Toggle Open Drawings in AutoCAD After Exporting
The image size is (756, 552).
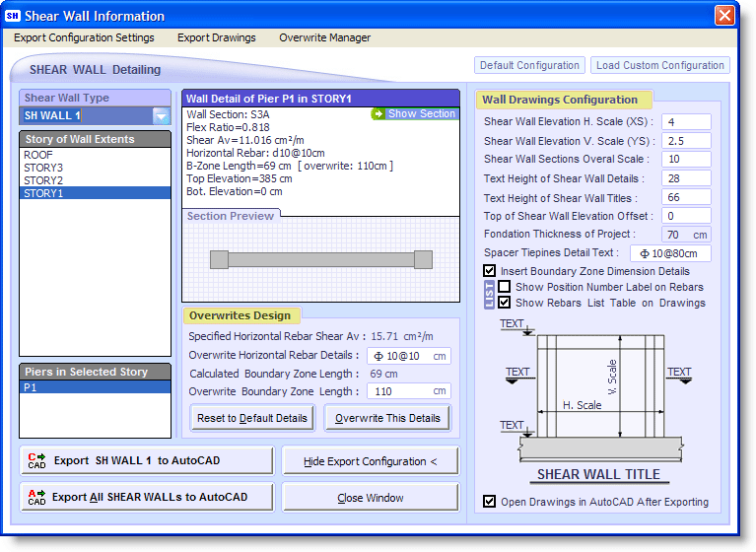(x=490, y=502)
